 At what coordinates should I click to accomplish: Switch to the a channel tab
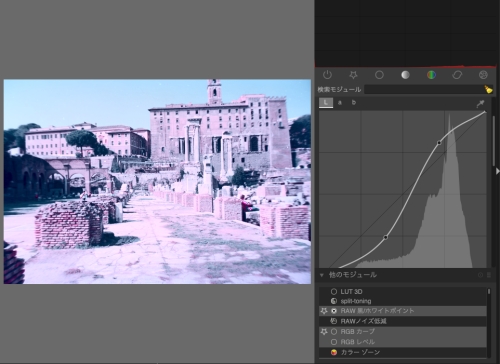340,103
